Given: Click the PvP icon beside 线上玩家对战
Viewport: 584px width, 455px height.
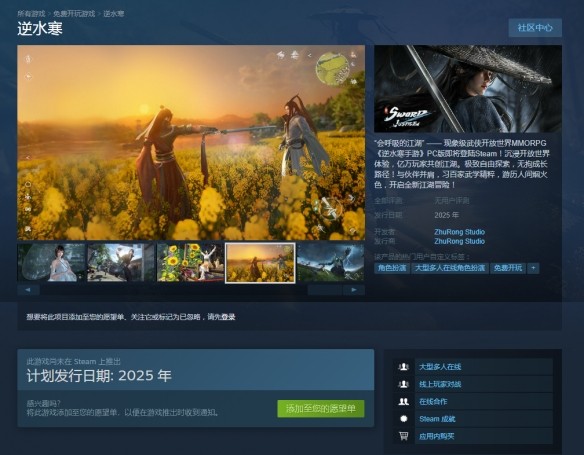Looking at the screenshot, I should click(403, 384).
